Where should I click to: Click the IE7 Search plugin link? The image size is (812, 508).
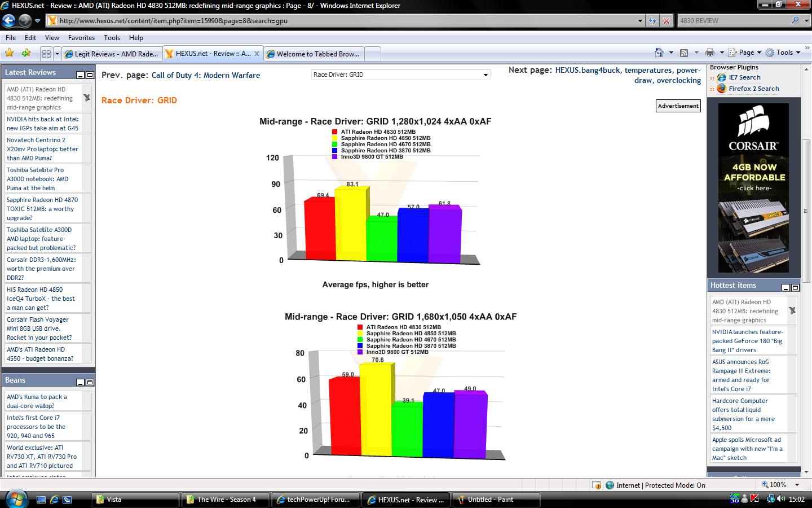744,77
